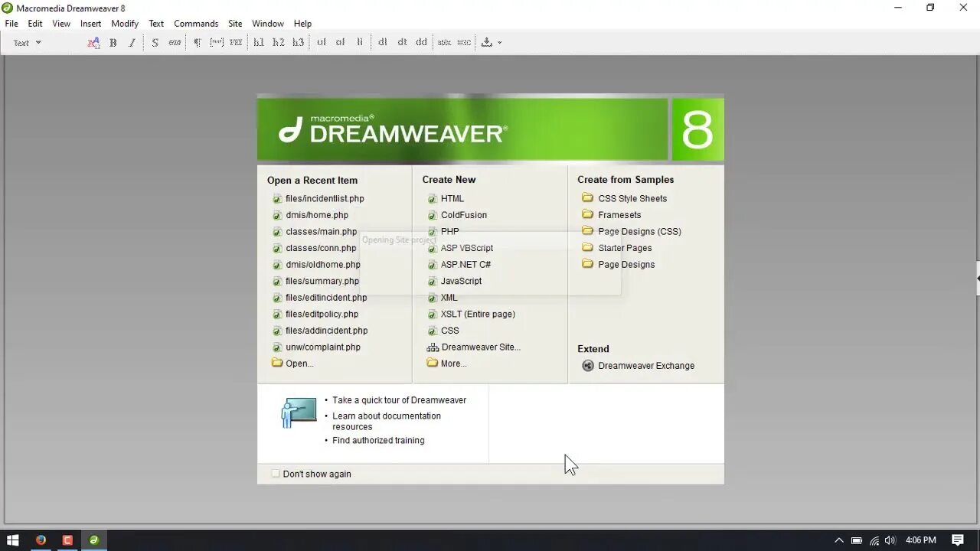Click the Block Quote toolbar icon

pos(217,43)
